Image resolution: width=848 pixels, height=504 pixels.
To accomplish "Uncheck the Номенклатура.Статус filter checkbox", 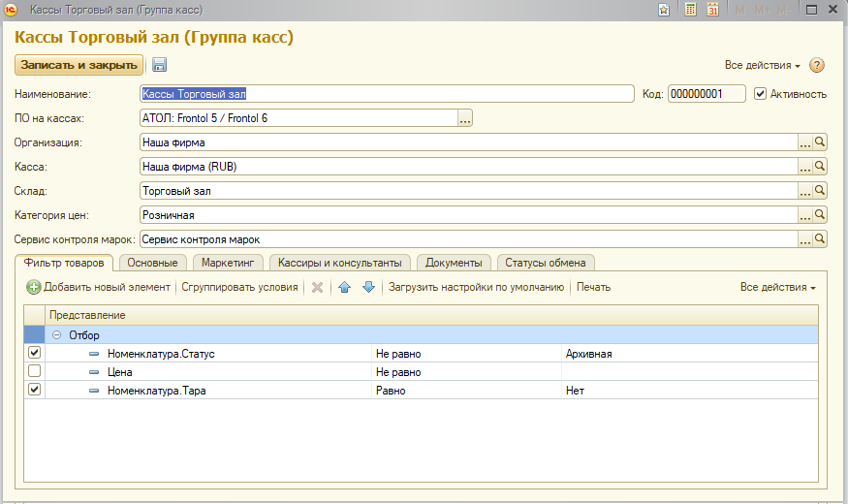I will 35,354.
